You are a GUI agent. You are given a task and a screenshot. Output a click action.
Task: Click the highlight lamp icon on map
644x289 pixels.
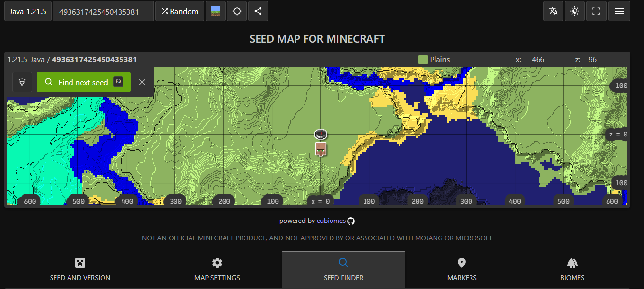(x=22, y=82)
